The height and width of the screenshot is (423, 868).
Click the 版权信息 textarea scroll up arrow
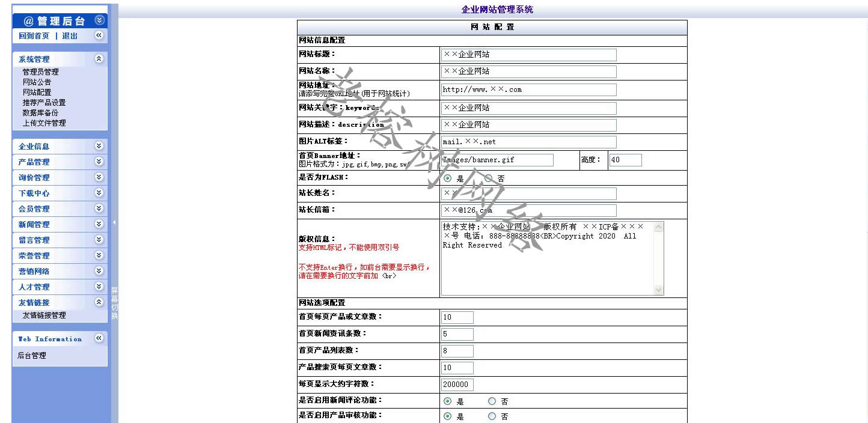coord(659,227)
